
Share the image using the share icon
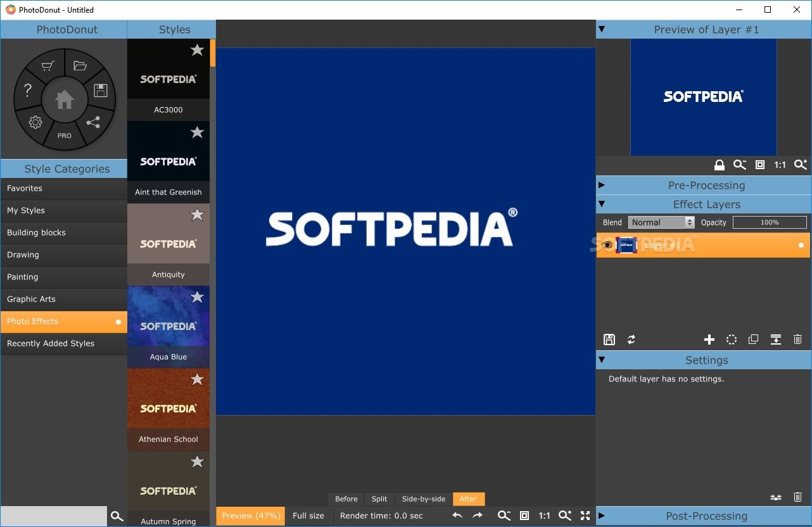[x=93, y=122]
